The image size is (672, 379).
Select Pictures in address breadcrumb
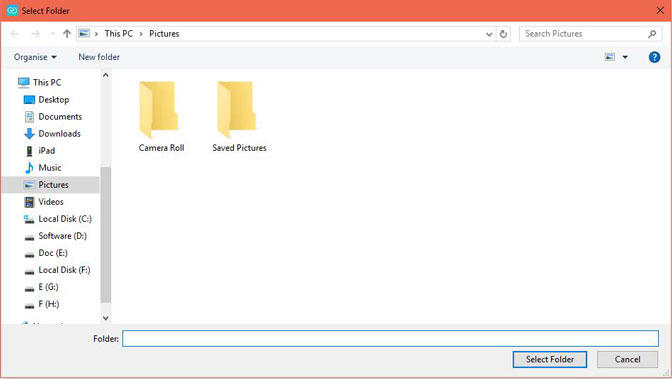[x=164, y=33]
